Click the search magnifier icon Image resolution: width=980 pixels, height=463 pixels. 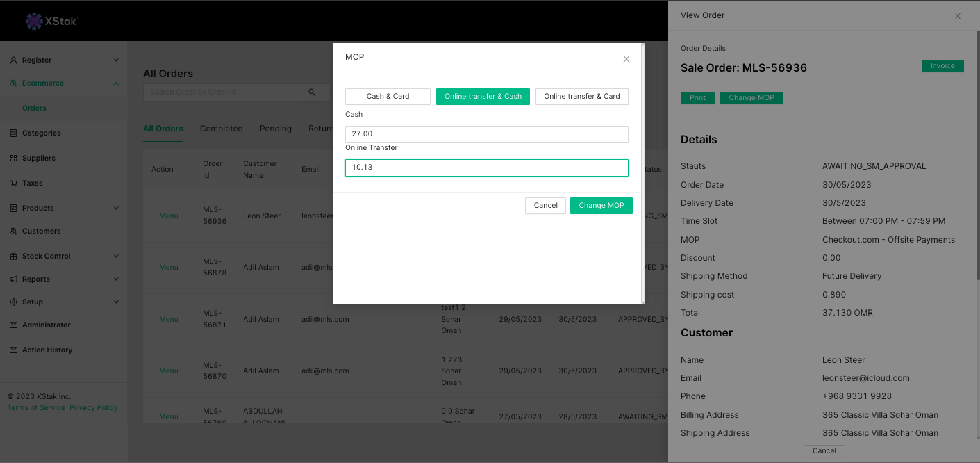click(x=312, y=92)
